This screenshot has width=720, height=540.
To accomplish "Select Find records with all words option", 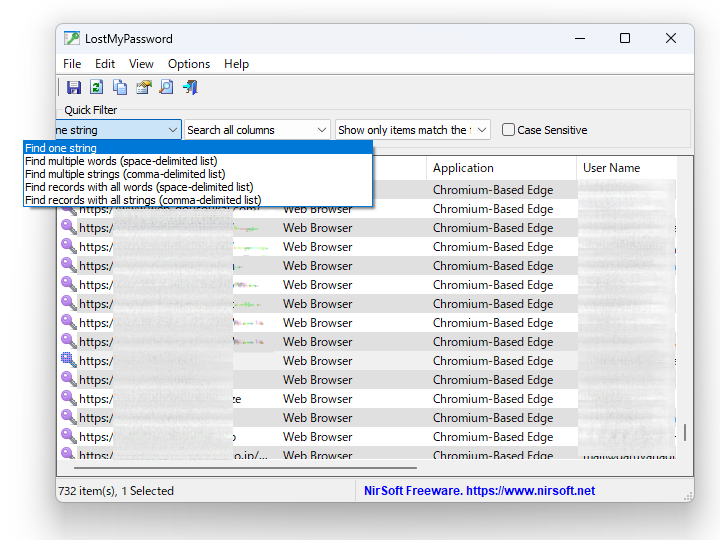I will coord(198,187).
